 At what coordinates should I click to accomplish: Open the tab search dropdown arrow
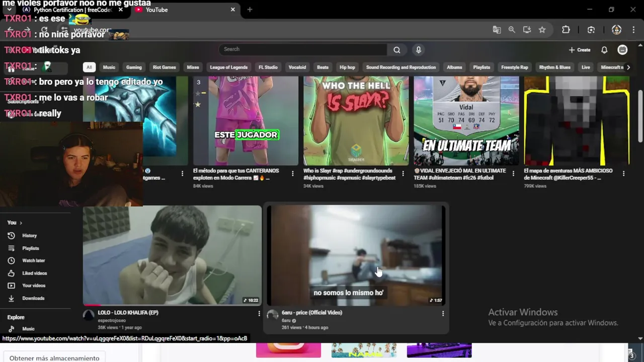click(9, 10)
